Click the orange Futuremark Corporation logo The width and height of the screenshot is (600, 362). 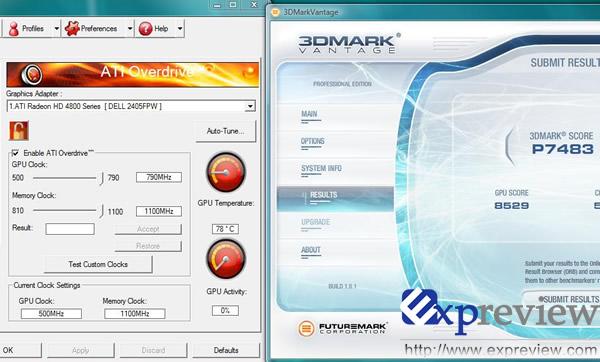(x=306, y=328)
